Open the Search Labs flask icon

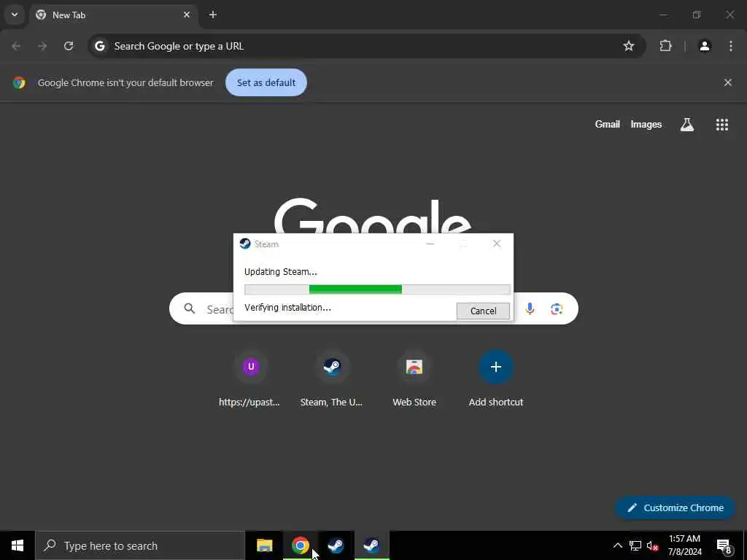click(x=687, y=124)
